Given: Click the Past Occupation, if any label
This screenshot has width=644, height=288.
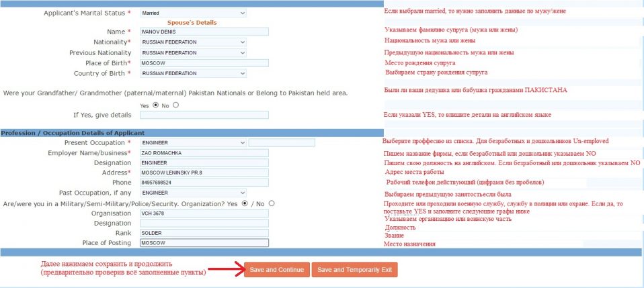Looking at the screenshot, I should click(x=95, y=193).
